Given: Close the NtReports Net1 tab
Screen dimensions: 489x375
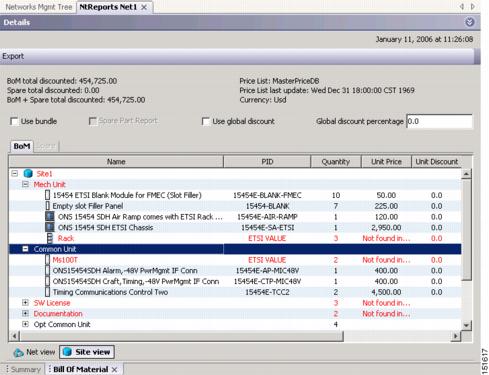Looking at the screenshot, I should point(144,7).
